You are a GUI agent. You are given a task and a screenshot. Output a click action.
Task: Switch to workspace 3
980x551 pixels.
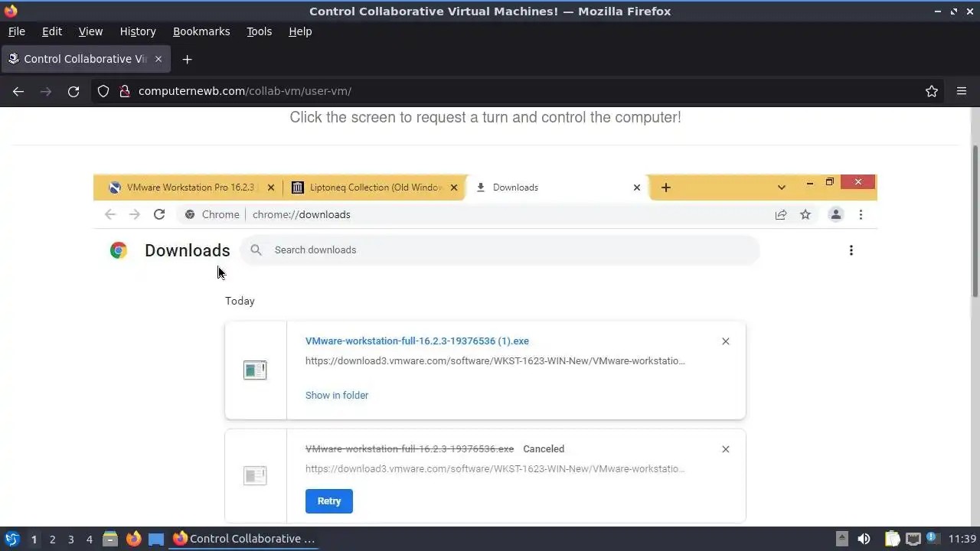[x=70, y=540]
